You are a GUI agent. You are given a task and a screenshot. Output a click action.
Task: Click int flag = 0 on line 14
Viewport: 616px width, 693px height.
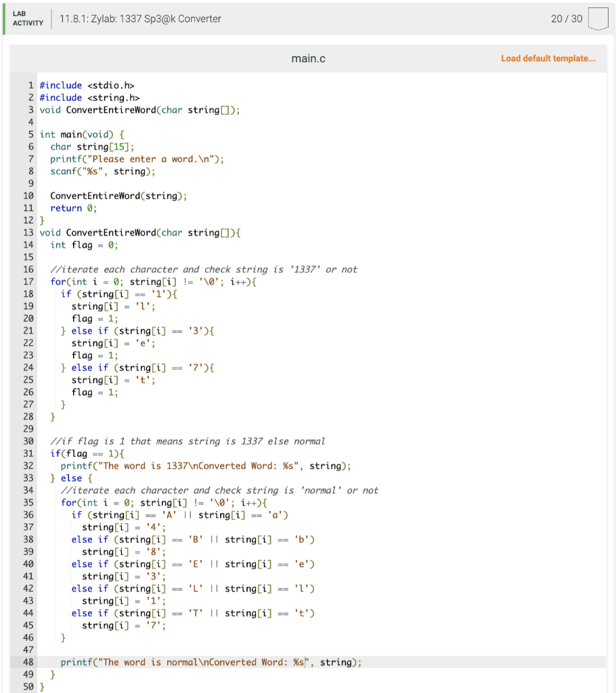(x=84, y=245)
